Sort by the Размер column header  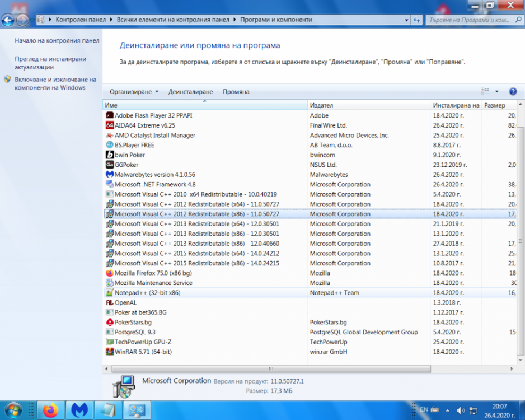click(x=499, y=105)
